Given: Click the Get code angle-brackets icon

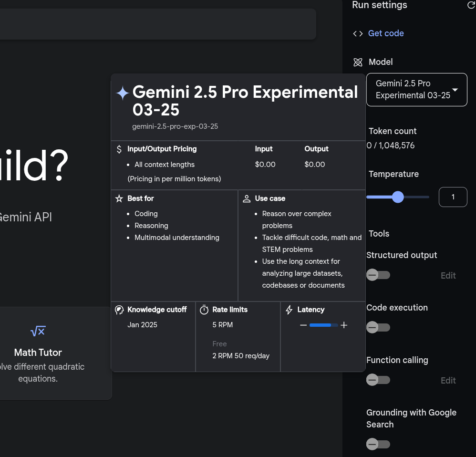Looking at the screenshot, I should pyautogui.click(x=358, y=33).
